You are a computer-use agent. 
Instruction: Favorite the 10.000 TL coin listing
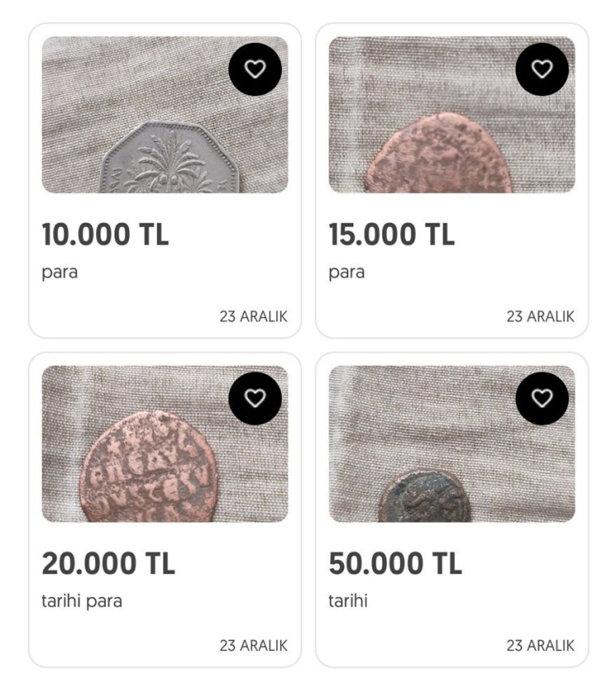tap(255, 69)
